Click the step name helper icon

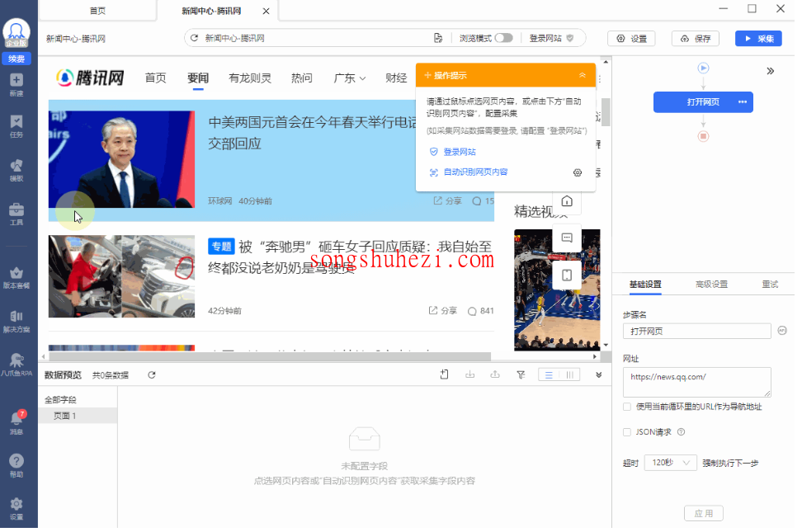[782, 331]
